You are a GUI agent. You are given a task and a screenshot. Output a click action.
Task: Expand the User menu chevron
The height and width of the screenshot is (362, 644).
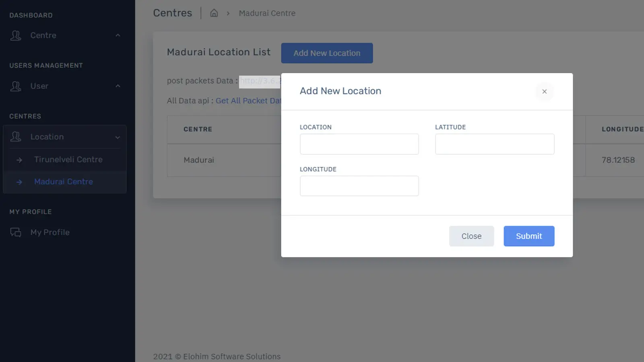[118, 86]
